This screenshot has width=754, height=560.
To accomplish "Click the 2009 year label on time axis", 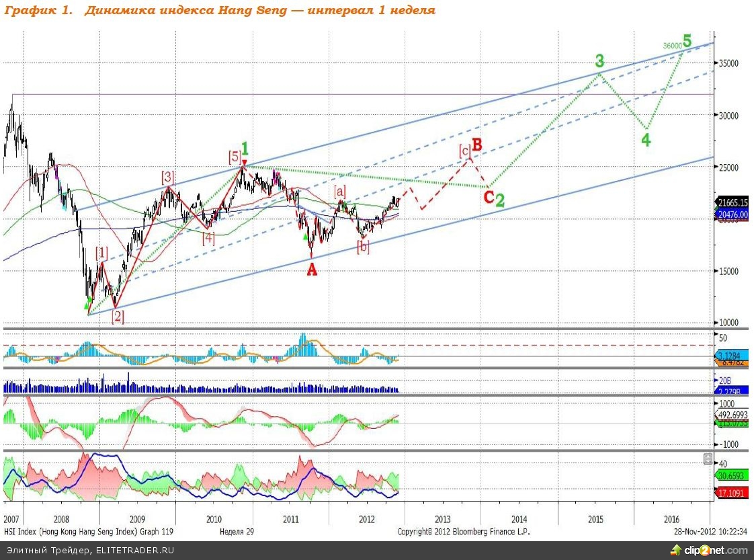I will point(137,519).
